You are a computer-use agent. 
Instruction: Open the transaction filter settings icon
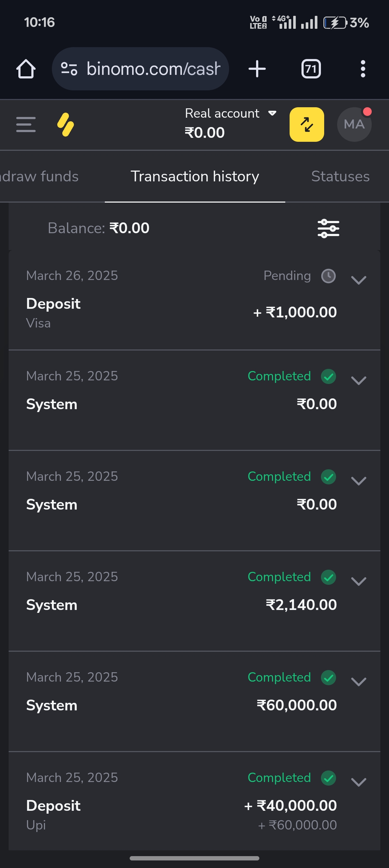pos(328,229)
